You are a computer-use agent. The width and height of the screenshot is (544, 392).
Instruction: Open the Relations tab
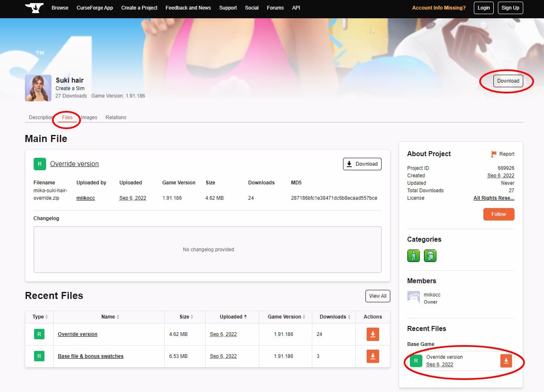click(x=116, y=117)
